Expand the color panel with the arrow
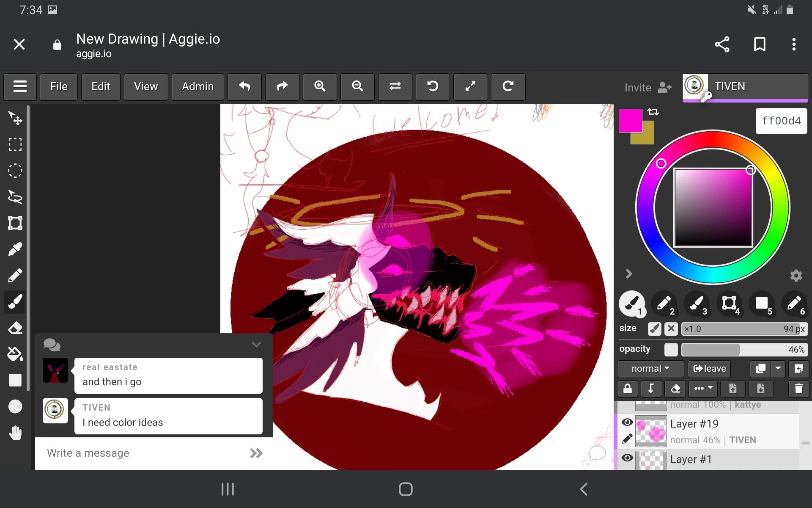Screen dimensions: 812x508 point(629,273)
